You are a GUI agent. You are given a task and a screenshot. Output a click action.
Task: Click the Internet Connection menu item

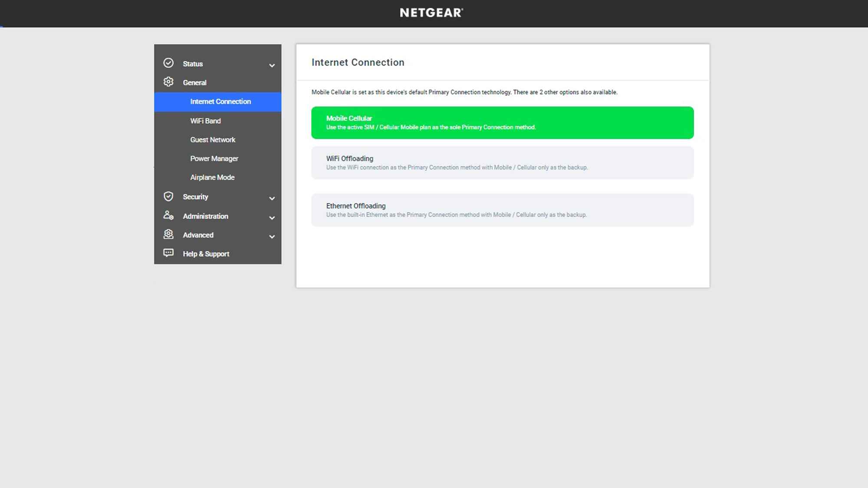coord(220,102)
